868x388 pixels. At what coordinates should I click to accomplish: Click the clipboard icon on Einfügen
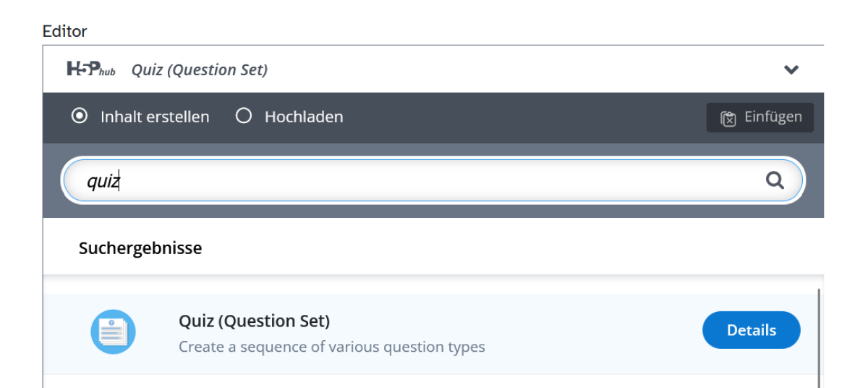point(728,118)
